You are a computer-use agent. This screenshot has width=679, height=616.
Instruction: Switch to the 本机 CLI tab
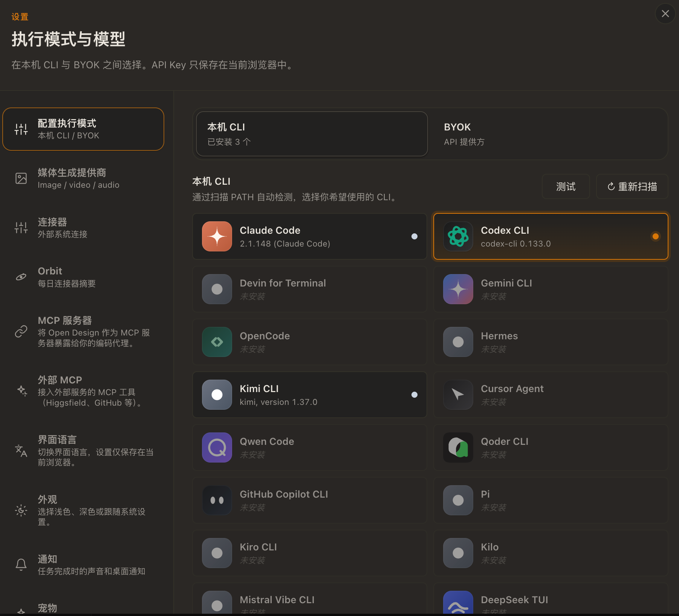tap(312, 134)
